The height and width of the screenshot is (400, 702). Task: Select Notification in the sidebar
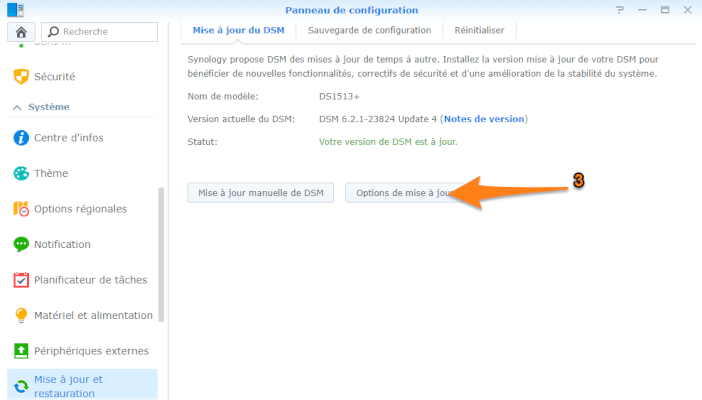(x=82, y=244)
